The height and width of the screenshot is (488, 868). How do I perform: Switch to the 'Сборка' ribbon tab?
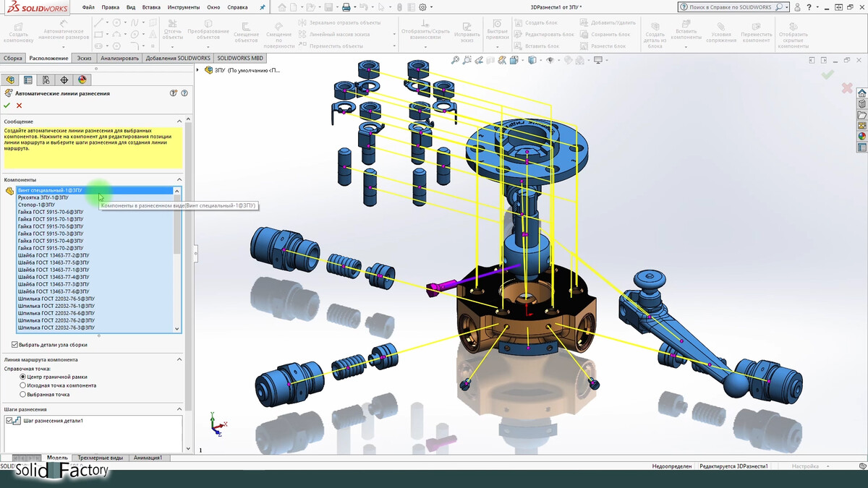pos(13,58)
